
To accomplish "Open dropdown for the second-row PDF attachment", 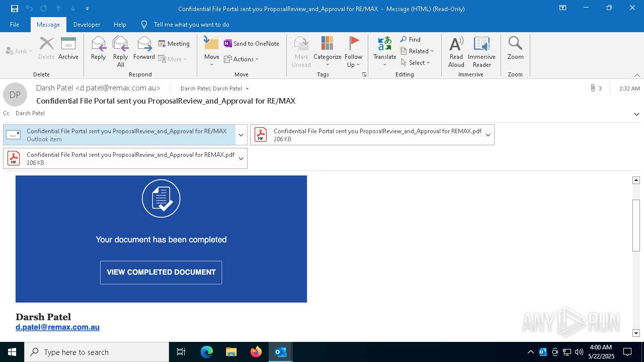I will coord(241,158).
